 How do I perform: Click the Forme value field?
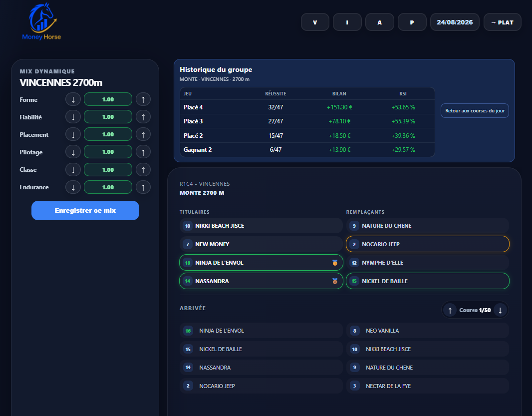[x=108, y=99]
